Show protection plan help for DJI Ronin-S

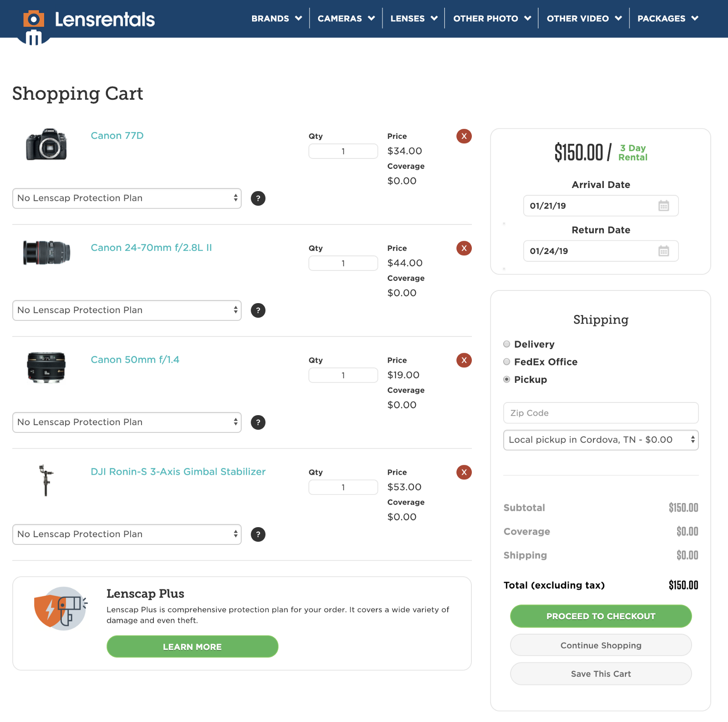258,534
